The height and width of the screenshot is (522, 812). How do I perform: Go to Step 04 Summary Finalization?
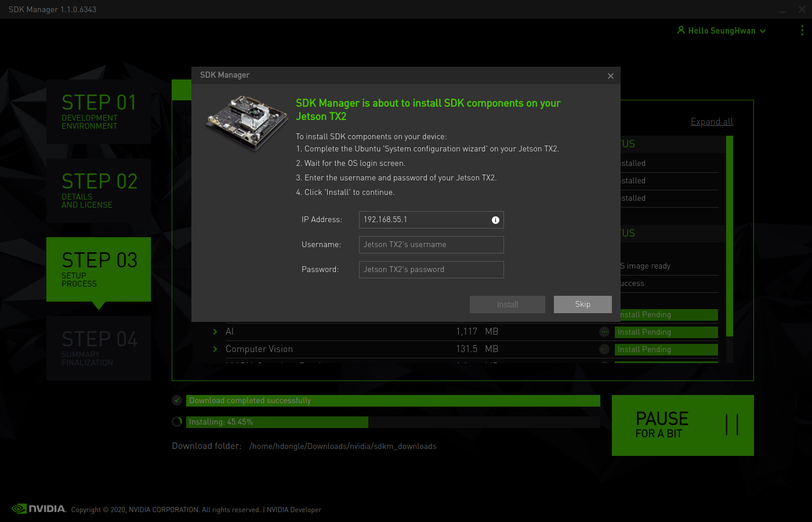99,348
